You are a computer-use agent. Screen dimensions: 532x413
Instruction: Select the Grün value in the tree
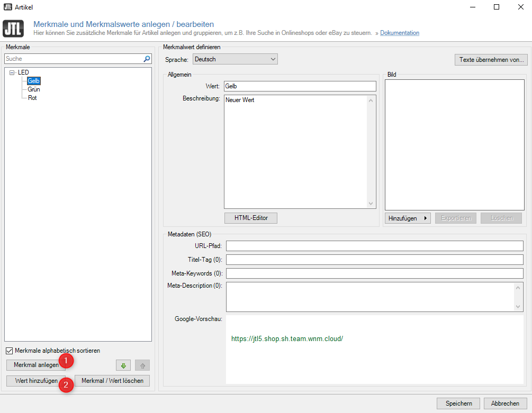tap(33, 89)
